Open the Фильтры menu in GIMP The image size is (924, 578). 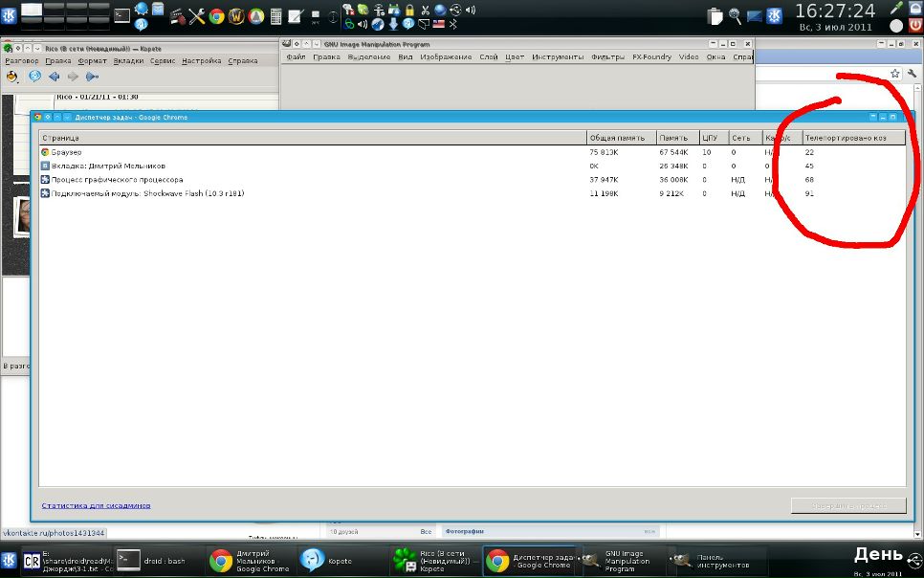(607, 57)
